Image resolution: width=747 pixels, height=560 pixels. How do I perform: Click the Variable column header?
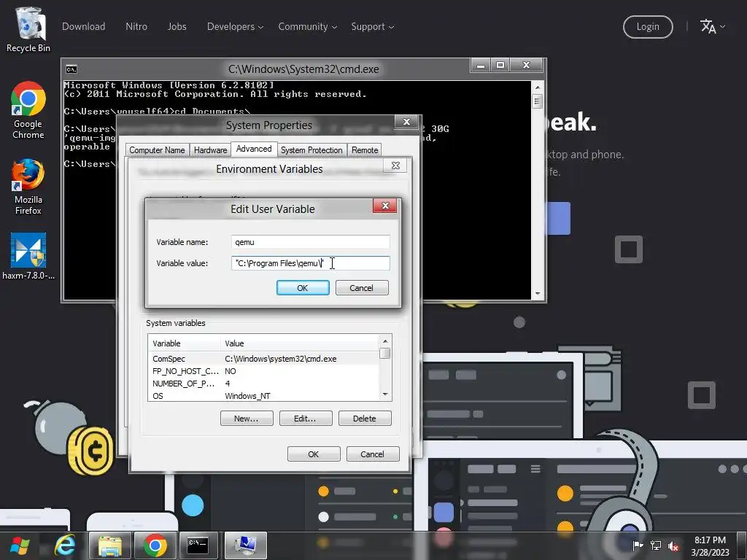[185, 343]
